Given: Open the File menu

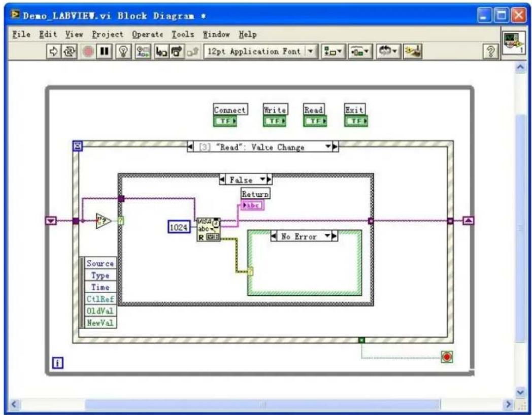Looking at the screenshot, I should (21, 34).
